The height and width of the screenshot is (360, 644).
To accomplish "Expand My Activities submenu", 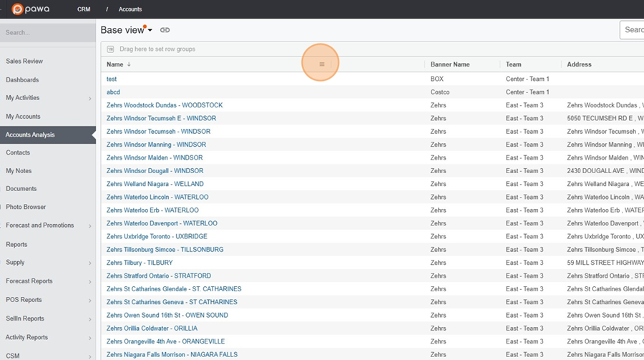I will coord(90,98).
